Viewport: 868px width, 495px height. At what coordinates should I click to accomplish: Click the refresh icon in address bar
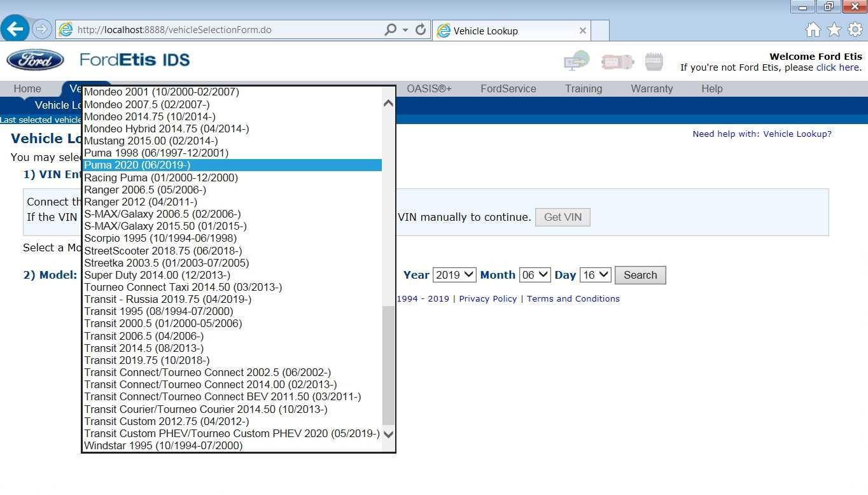[x=421, y=30]
